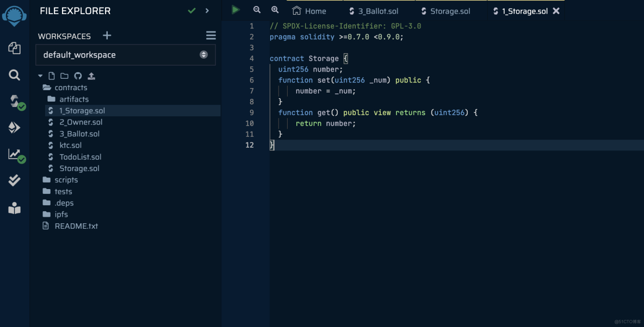This screenshot has width=644, height=327.
Task: Click the SPDX license comment line
Action: click(345, 26)
